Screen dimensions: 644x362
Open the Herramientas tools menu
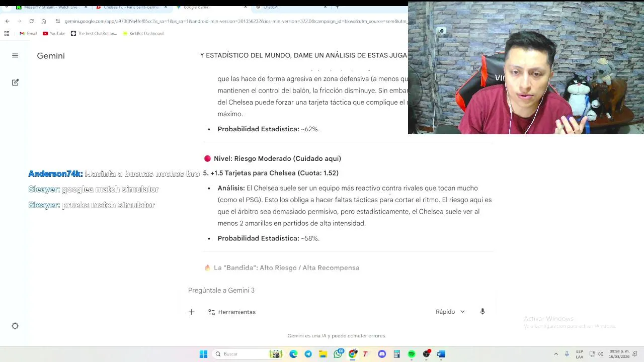232,312
